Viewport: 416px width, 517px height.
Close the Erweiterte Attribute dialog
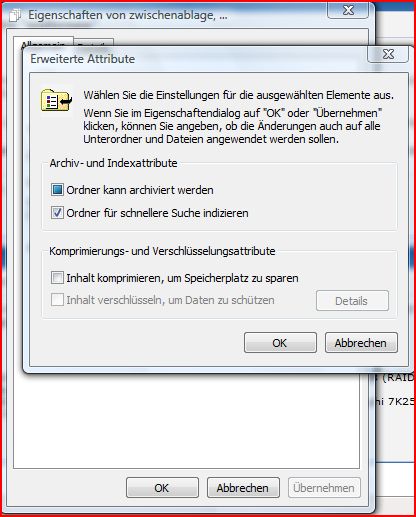pos(388,54)
